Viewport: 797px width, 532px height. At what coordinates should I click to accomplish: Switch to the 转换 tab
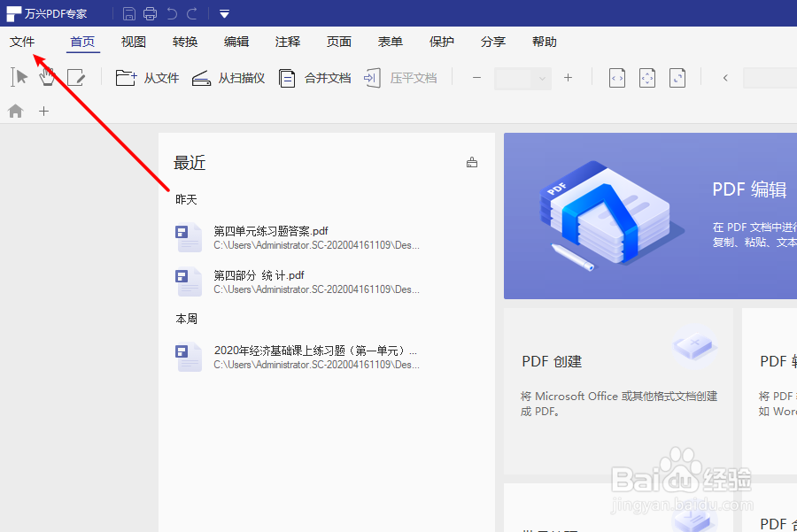coord(185,42)
